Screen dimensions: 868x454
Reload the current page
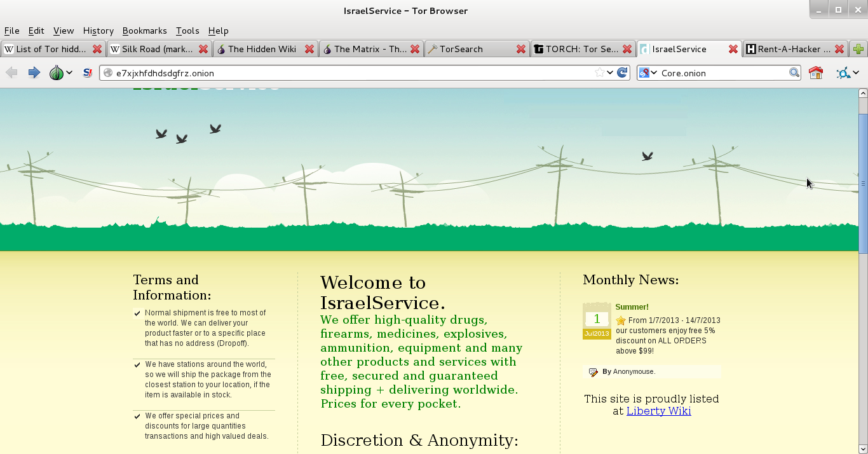(x=623, y=73)
